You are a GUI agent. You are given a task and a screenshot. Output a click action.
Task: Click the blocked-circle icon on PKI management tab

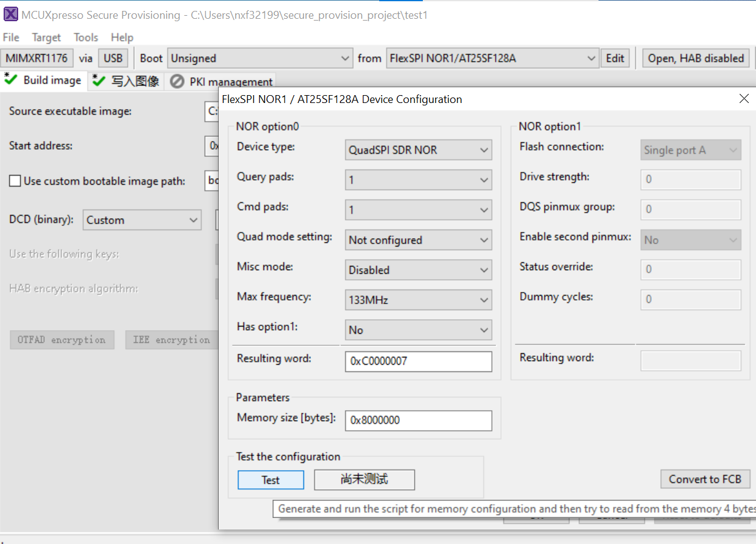click(176, 81)
